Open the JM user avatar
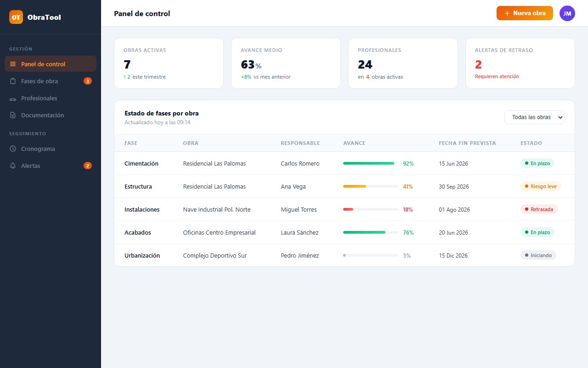 pyautogui.click(x=567, y=13)
